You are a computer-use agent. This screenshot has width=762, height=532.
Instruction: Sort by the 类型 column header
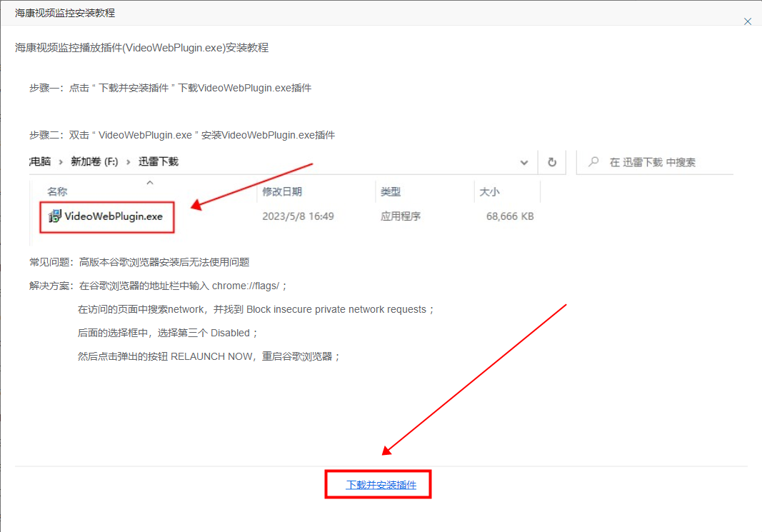click(x=391, y=191)
